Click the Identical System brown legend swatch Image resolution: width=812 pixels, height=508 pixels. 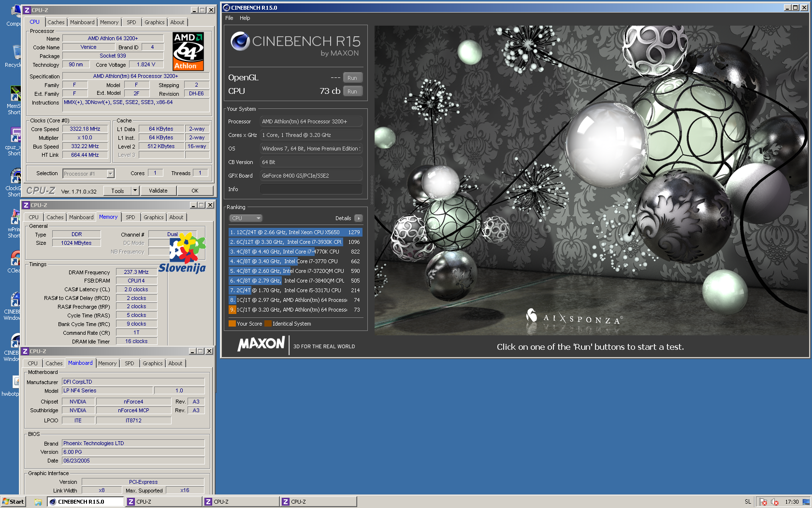click(268, 324)
